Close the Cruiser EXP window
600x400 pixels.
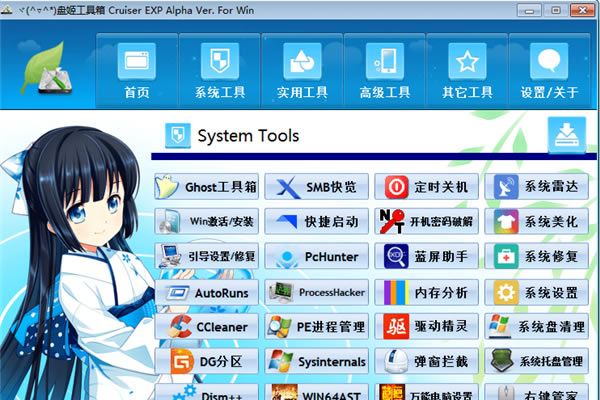click(x=582, y=10)
